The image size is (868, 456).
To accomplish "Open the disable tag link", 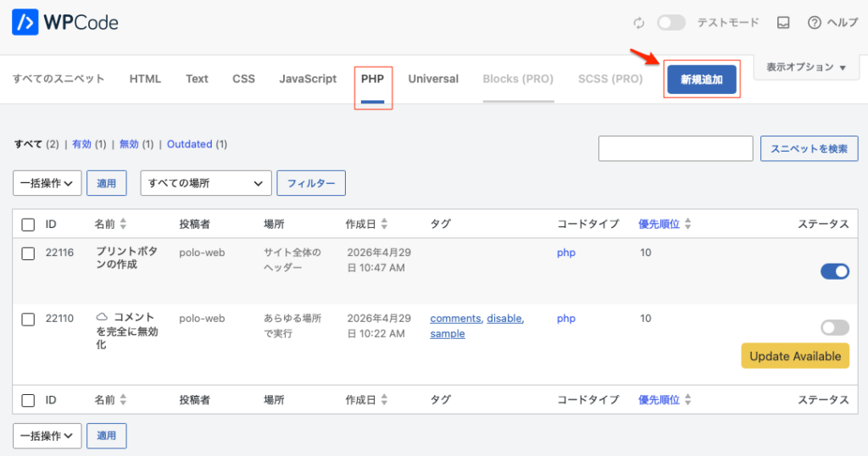I will point(504,318).
